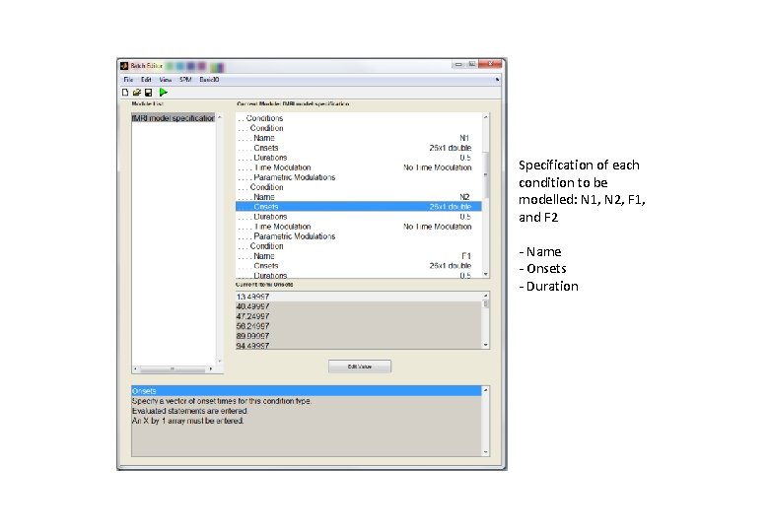Click the highlighted Onsets help heading
Screen dimensions: 769x532
click(x=307, y=391)
